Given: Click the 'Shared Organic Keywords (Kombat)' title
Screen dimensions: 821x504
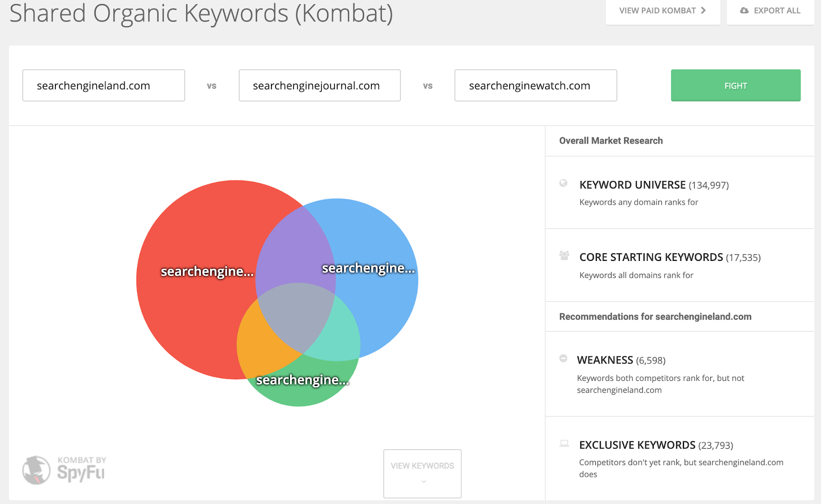Looking at the screenshot, I should click(x=201, y=13).
